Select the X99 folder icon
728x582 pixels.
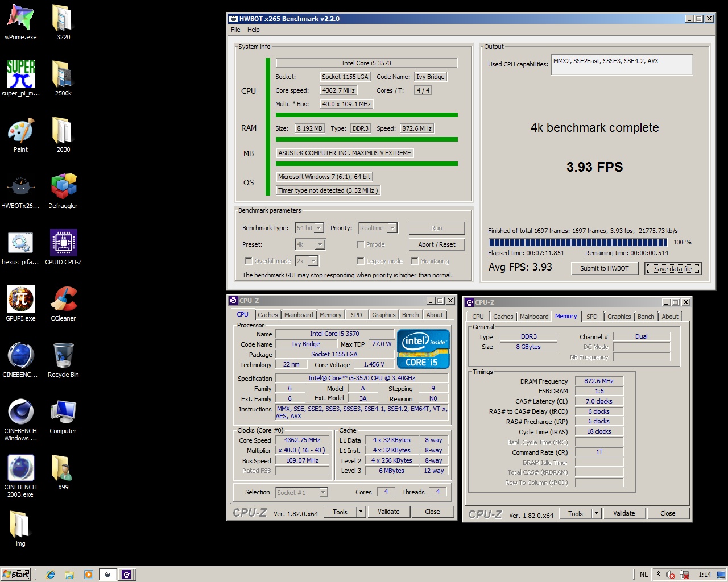pyautogui.click(x=63, y=473)
